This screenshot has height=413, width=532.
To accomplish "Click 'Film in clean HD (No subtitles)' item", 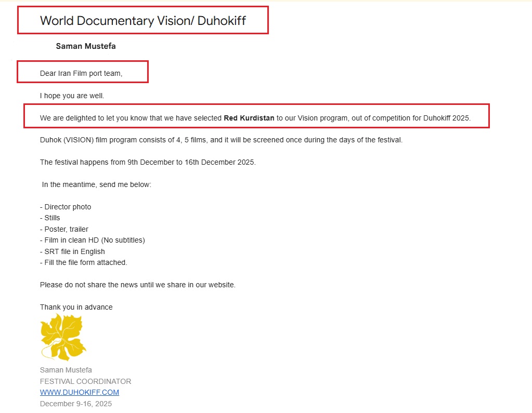I will 93,240.
